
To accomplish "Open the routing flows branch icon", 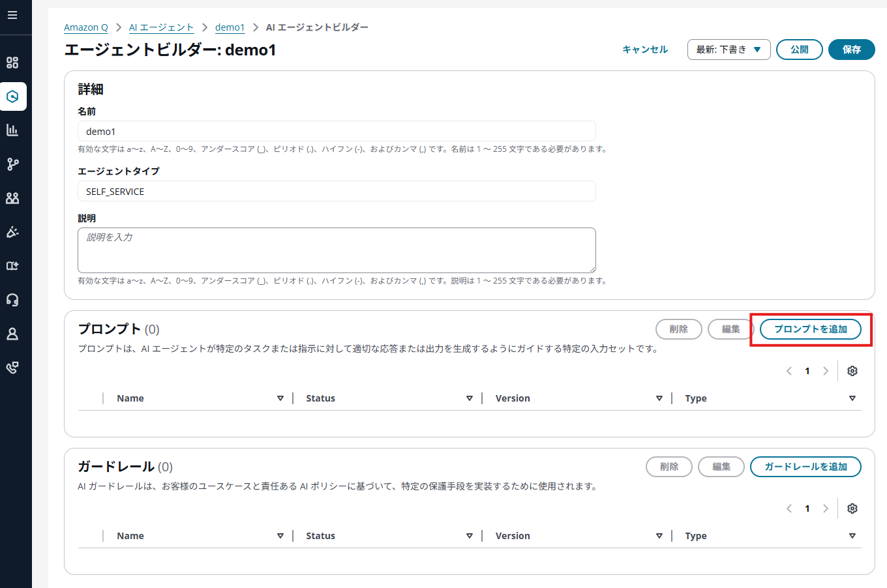I will (12, 164).
